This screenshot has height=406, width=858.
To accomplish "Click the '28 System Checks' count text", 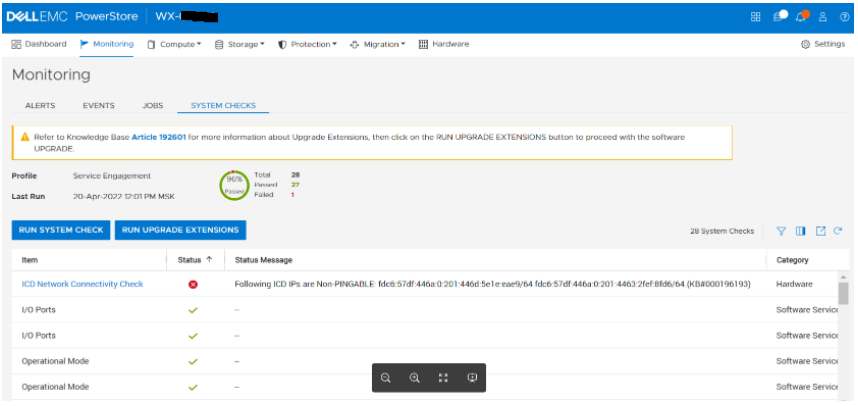I will tap(722, 231).
